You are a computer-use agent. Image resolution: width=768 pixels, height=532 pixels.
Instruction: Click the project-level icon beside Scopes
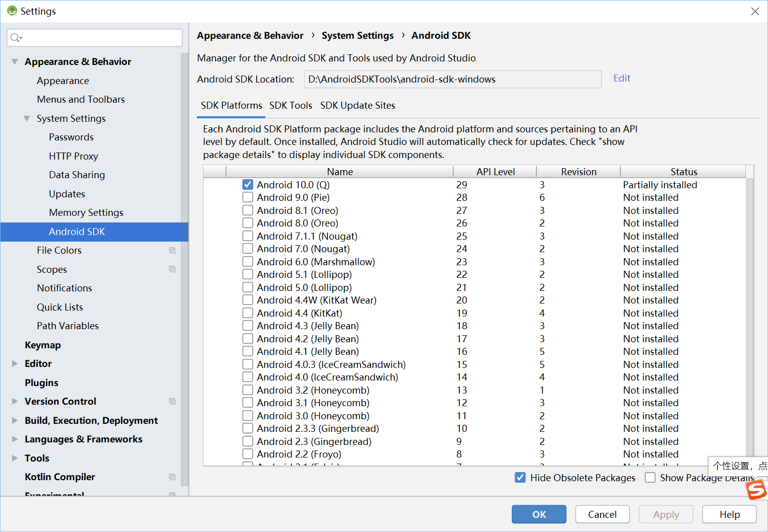172,269
